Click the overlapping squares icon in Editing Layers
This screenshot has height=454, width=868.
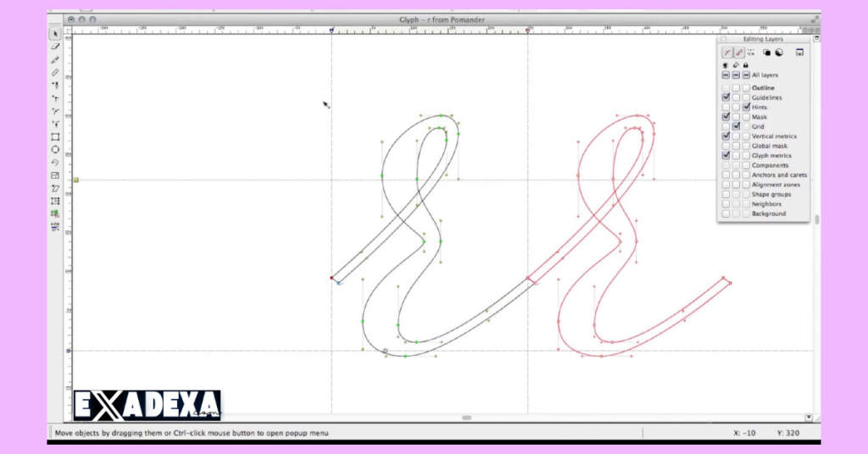click(766, 53)
